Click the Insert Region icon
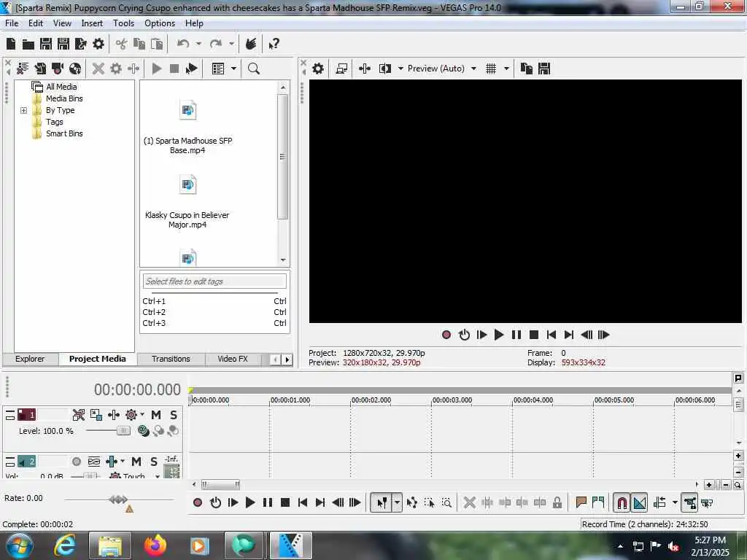747x560 pixels. (x=598, y=502)
